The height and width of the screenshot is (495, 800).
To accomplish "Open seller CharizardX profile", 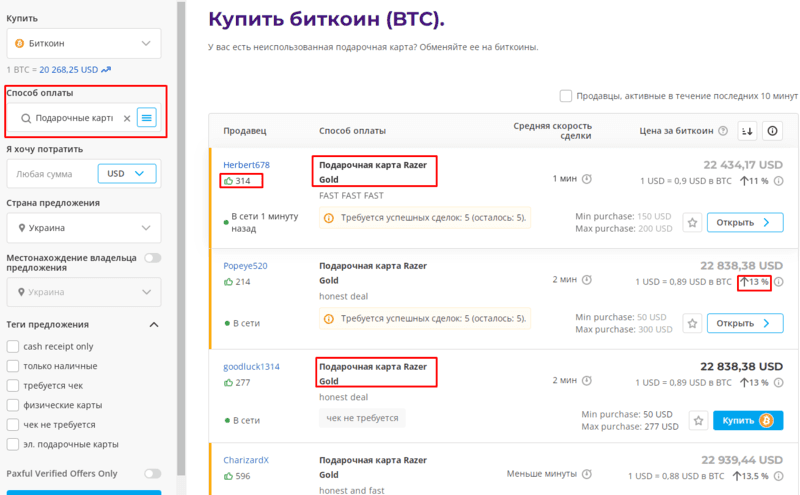I will click(246, 460).
